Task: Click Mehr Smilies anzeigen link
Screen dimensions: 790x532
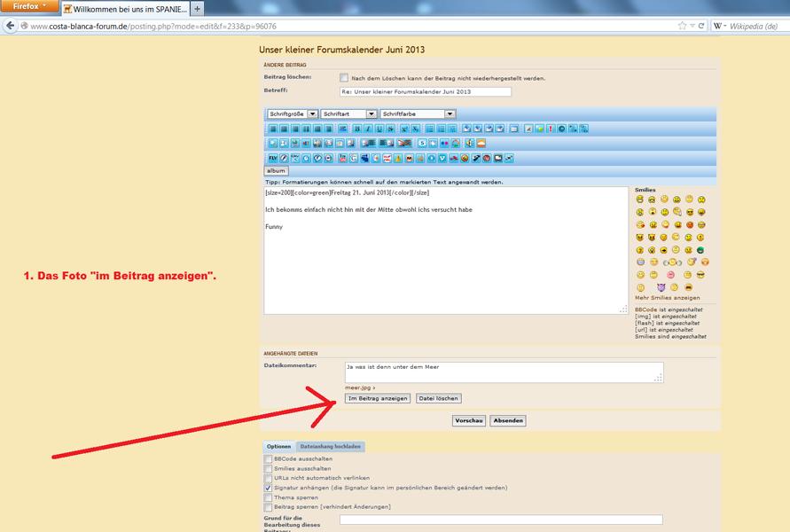Action: [668, 298]
